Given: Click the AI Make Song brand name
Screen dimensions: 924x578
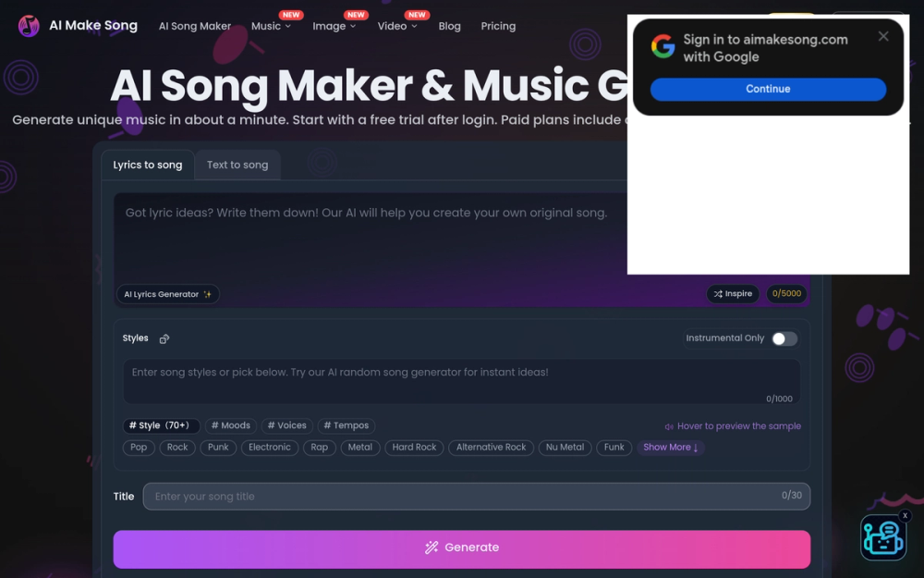Looking at the screenshot, I should [x=93, y=25].
